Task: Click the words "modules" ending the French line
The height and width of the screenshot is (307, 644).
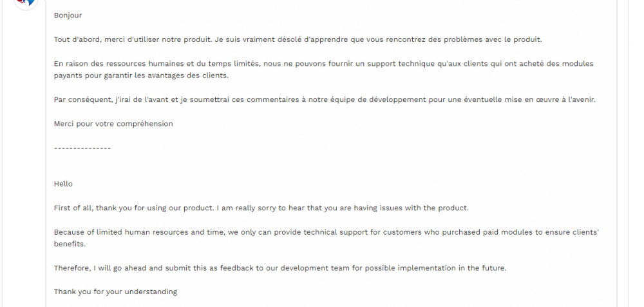Action: pos(576,64)
